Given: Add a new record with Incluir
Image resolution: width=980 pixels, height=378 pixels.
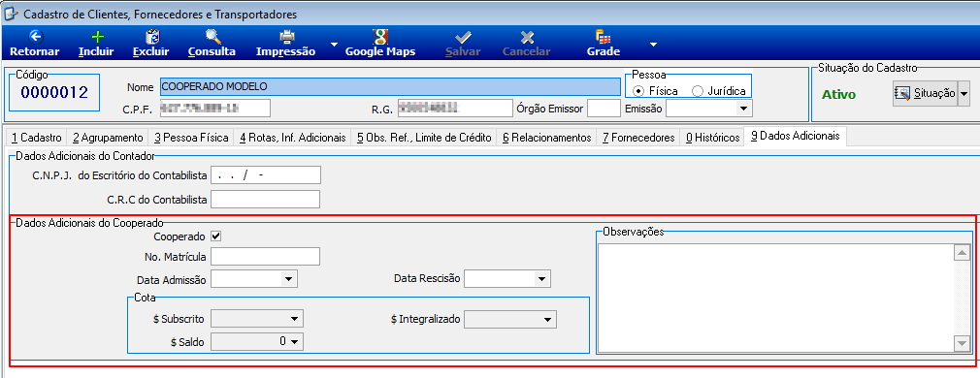Looking at the screenshot, I should [96, 44].
